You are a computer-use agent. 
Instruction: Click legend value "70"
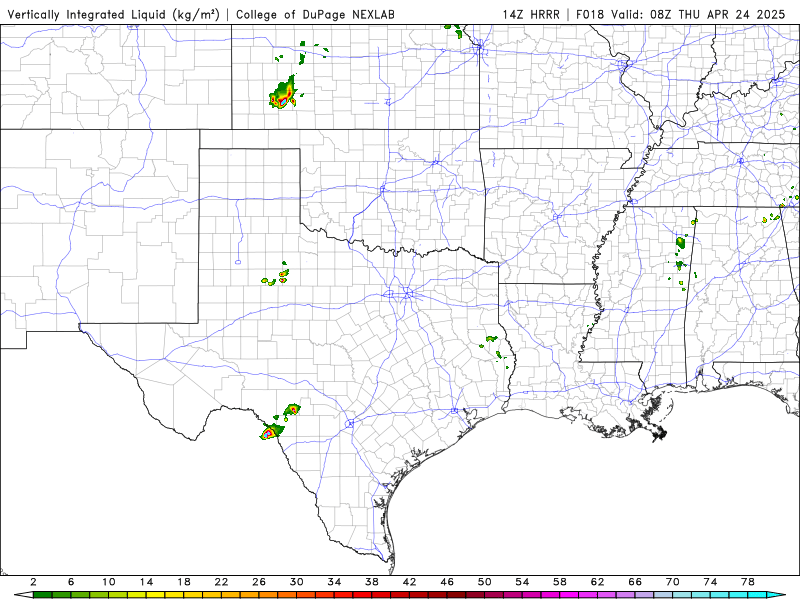(672, 582)
